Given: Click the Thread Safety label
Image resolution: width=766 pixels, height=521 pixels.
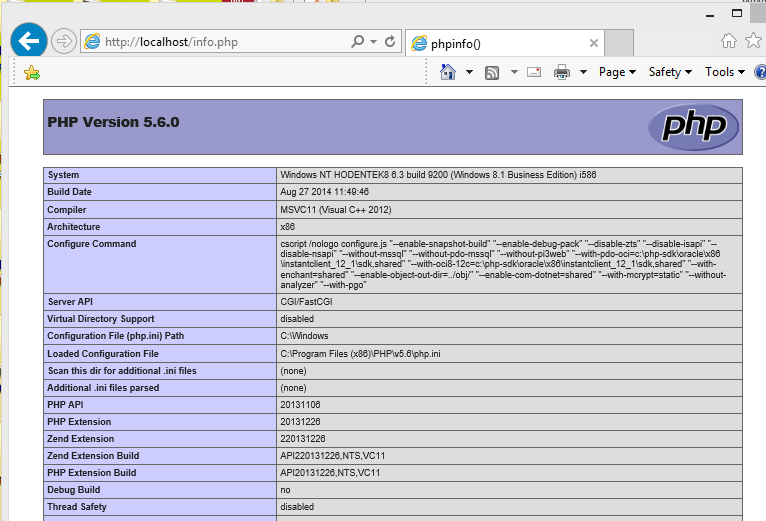Looking at the screenshot, I should pos(77,507).
